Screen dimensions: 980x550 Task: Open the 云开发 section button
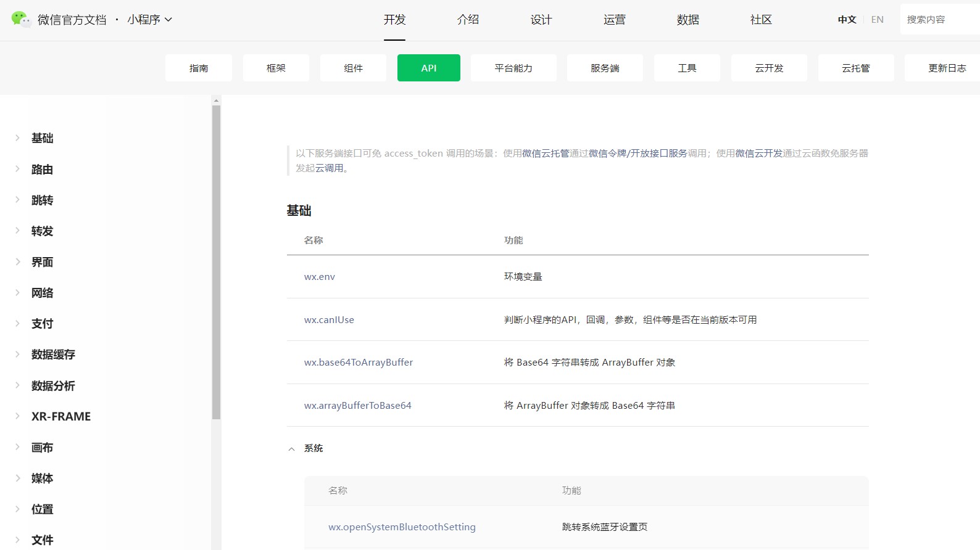tap(769, 68)
